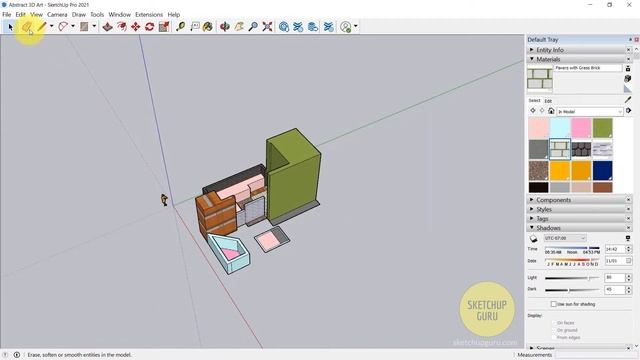Open the Rectangle tool dropdown arrow
The height and width of the screenshot is (360, 640).
(94, 27)
